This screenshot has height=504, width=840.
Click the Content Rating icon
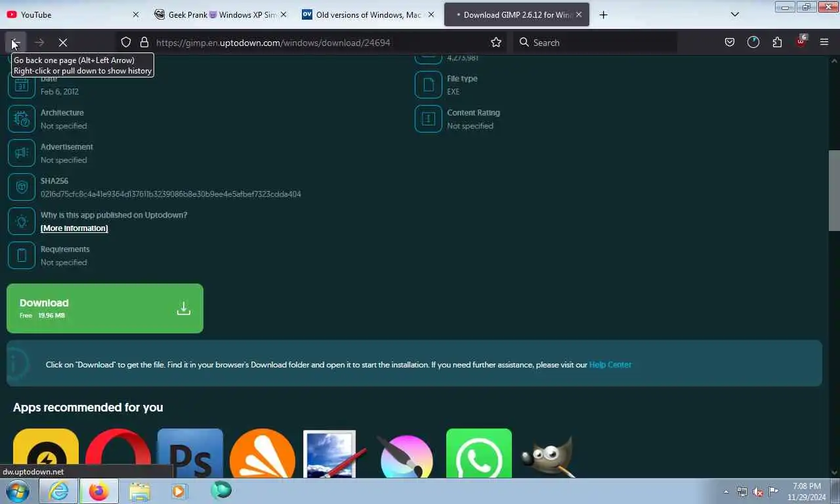[x=429, y=119]
